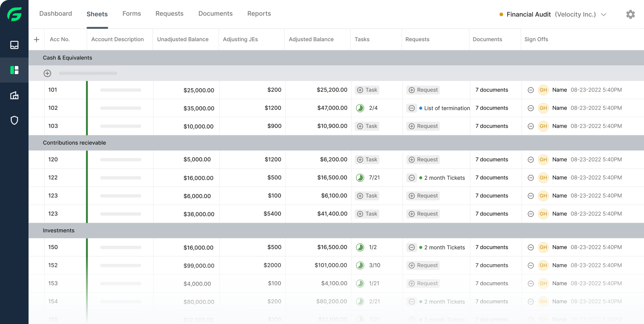Select the account number 120 cell
This screenshot has height=324, width=644.
coord(53,160)
